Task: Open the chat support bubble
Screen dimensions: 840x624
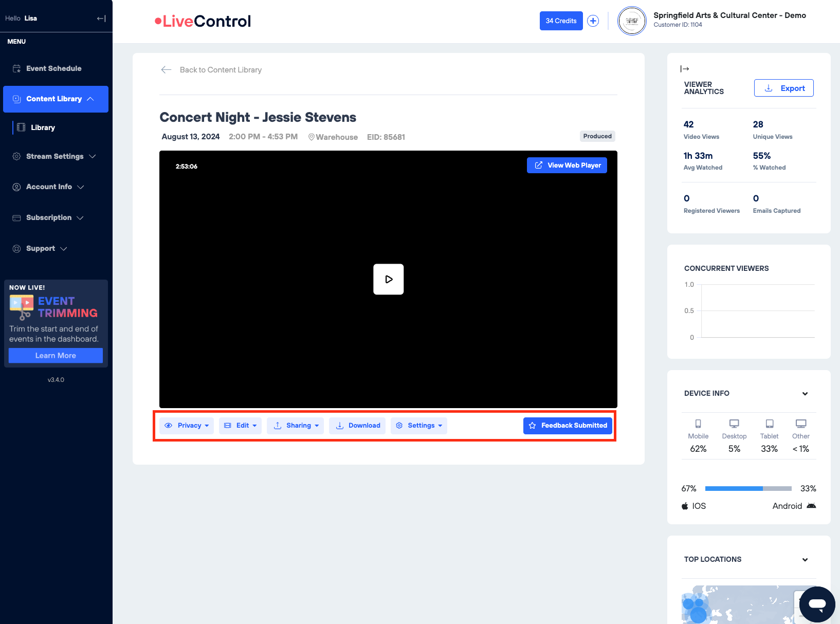Action: [816, 604]
